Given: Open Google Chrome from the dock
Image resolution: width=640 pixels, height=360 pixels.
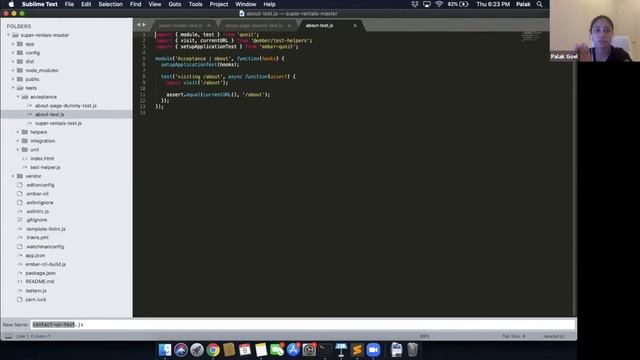Looking at the screenshot, I should 213,350.
